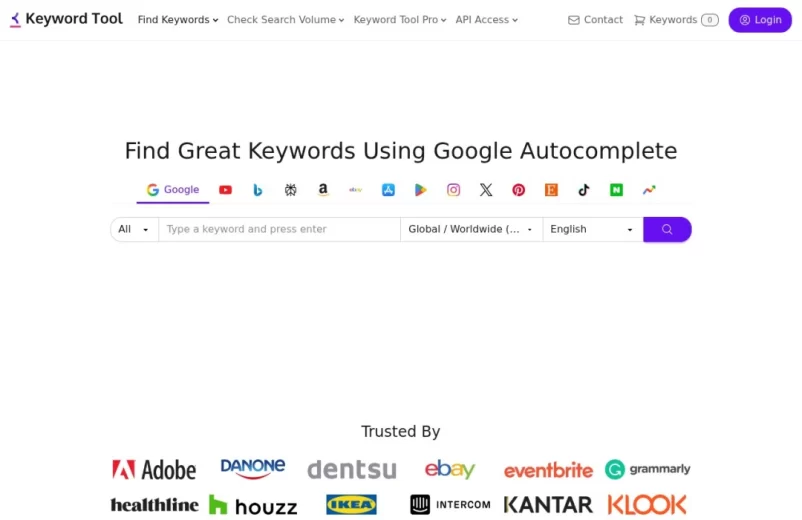Switch to the Naver keyword tab

(x=616, y=190)
